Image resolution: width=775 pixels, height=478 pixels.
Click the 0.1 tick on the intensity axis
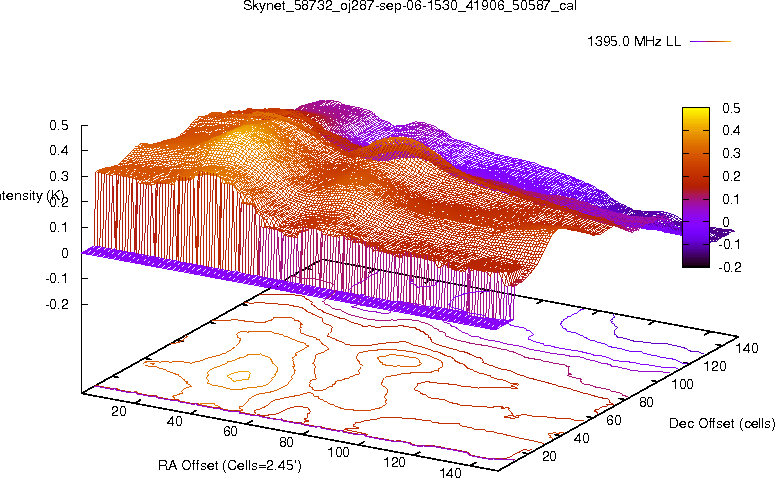[59, 227]
